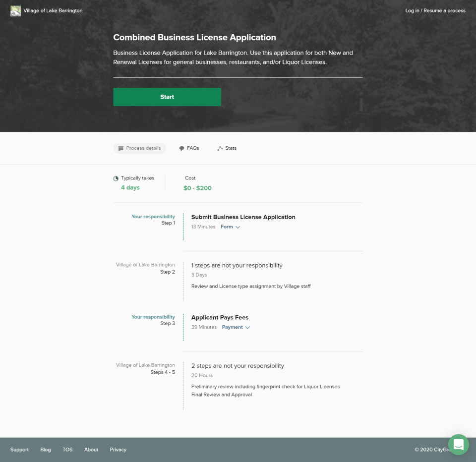Click the Your responsibility label for Step 1
476x462 pixels.
(153, 217)
